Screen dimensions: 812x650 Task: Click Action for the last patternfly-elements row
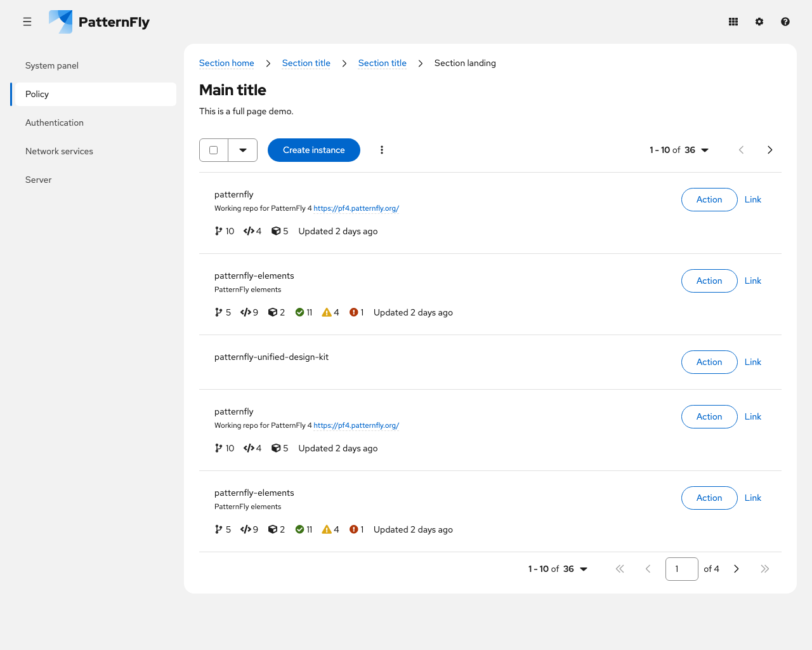coord(709,498)
